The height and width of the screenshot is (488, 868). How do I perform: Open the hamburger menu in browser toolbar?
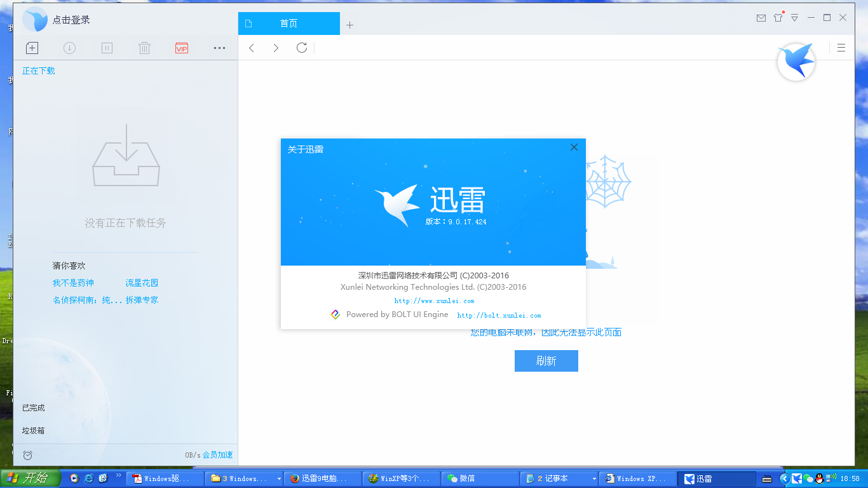841,48
